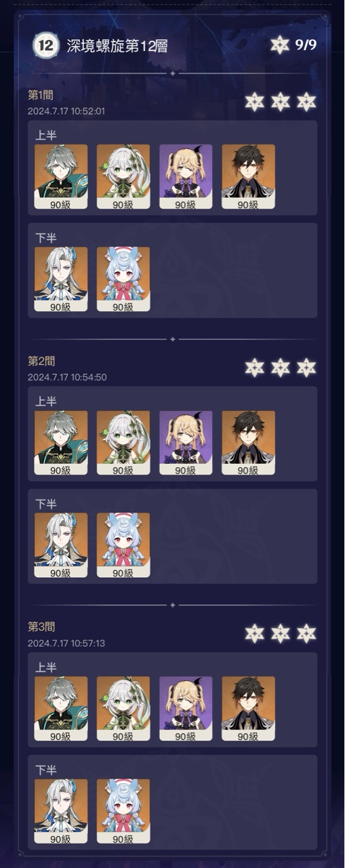Select Zhongli portrait in Chamber 1 first half
Screen dimensions: 345x868
pos(248,176)
